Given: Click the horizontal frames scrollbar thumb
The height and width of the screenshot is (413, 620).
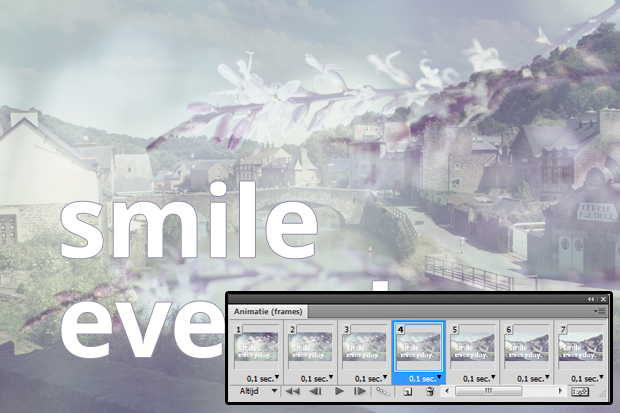Looking at the screenshot, I should click(489, 391).
